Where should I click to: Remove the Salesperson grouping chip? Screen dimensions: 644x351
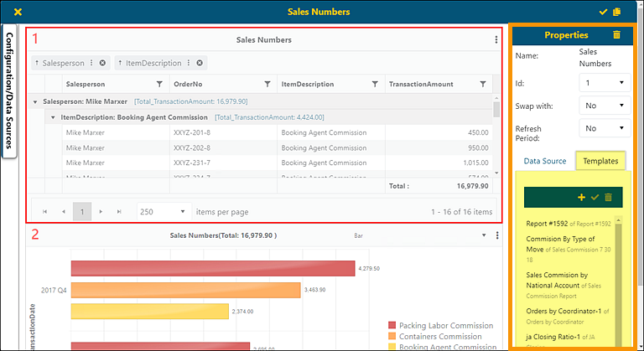click(102, 63)
